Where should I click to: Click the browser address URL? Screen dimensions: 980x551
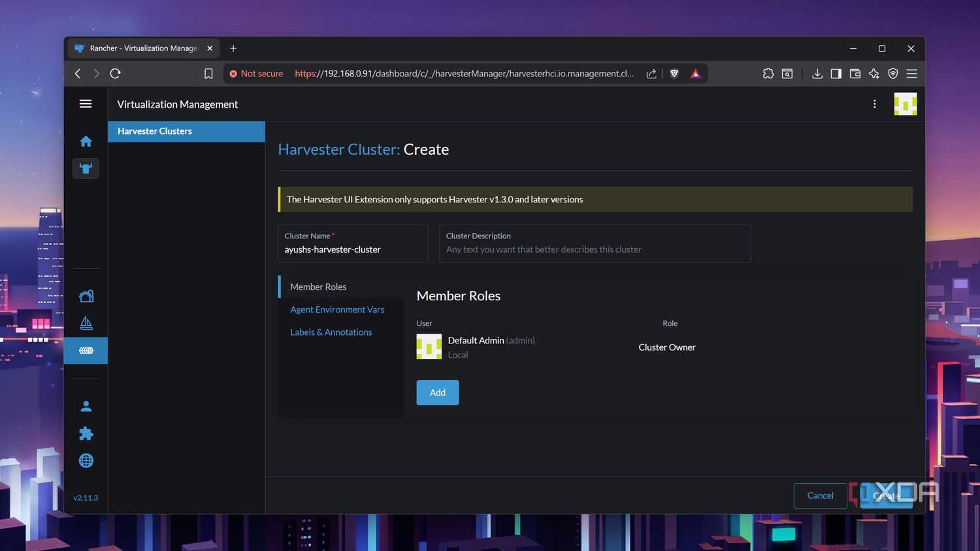pyautogui.click(x=464, y=74)
